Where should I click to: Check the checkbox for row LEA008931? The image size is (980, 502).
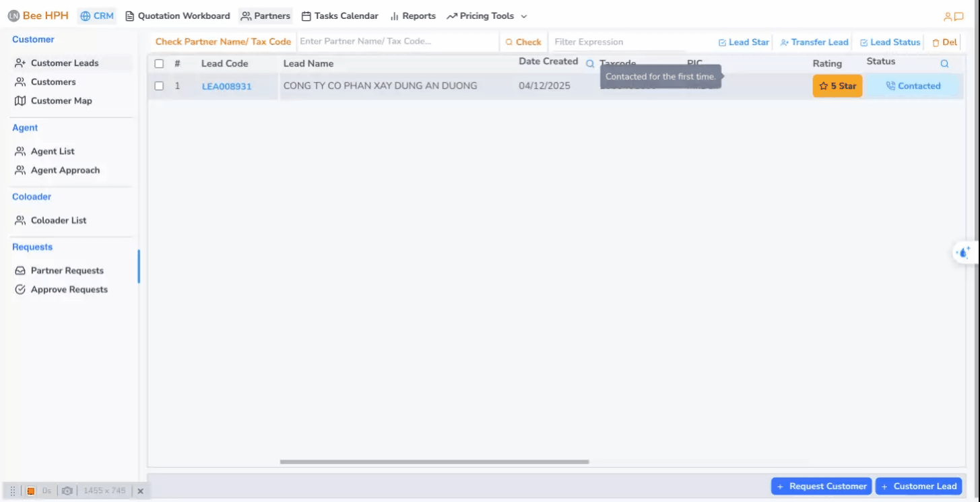pos(159,86)
